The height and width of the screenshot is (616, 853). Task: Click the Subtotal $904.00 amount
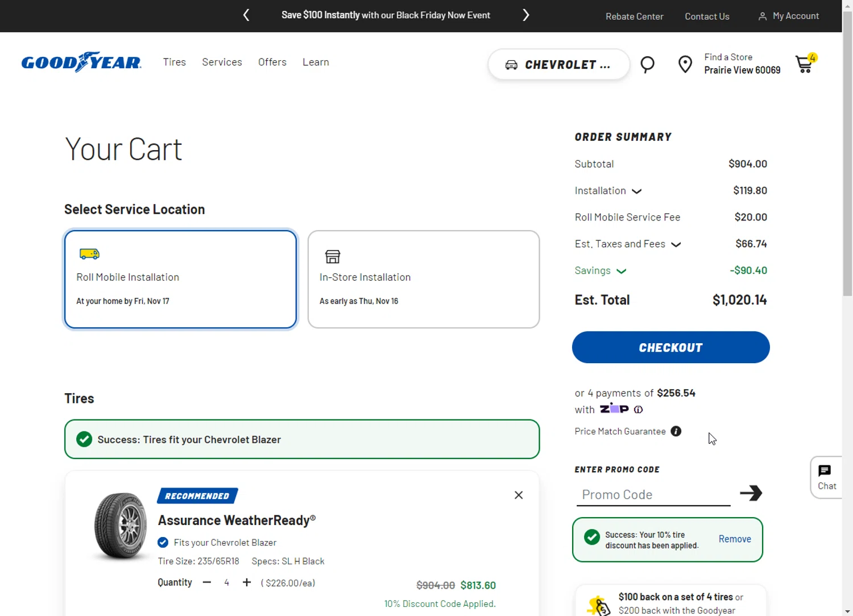tap(748, 164)
